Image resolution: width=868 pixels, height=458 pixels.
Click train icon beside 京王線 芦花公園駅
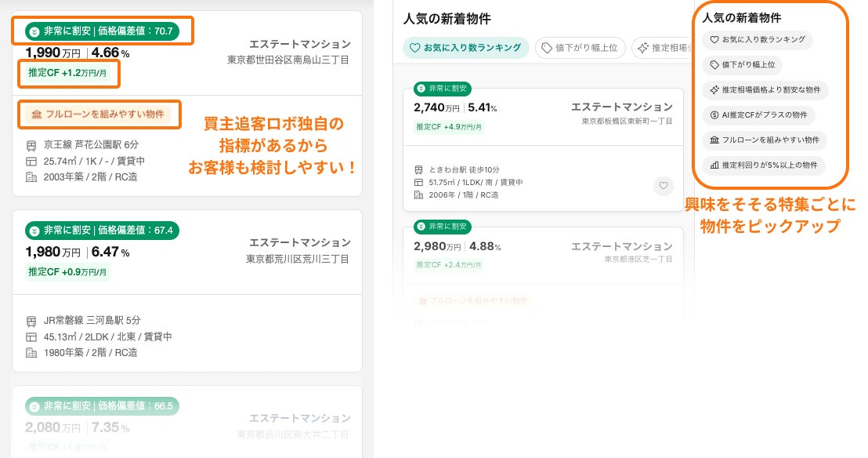tap(31, 146)
